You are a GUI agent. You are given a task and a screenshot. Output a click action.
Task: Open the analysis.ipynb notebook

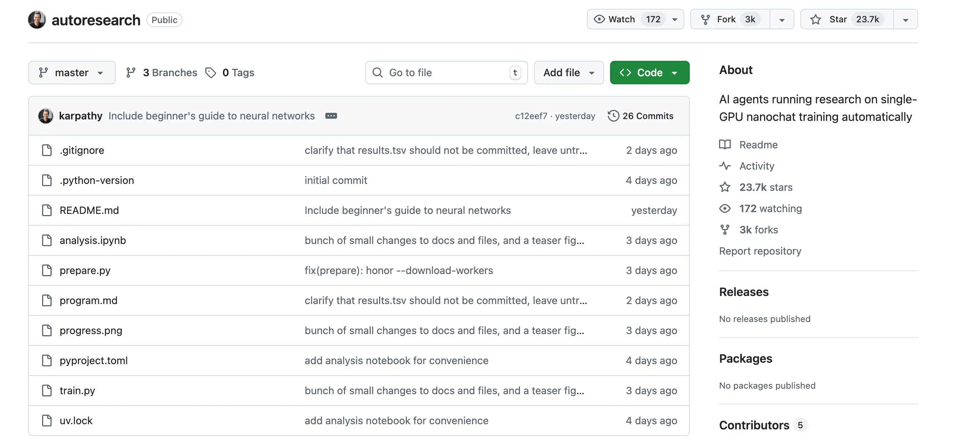click(x=93, y=240)
